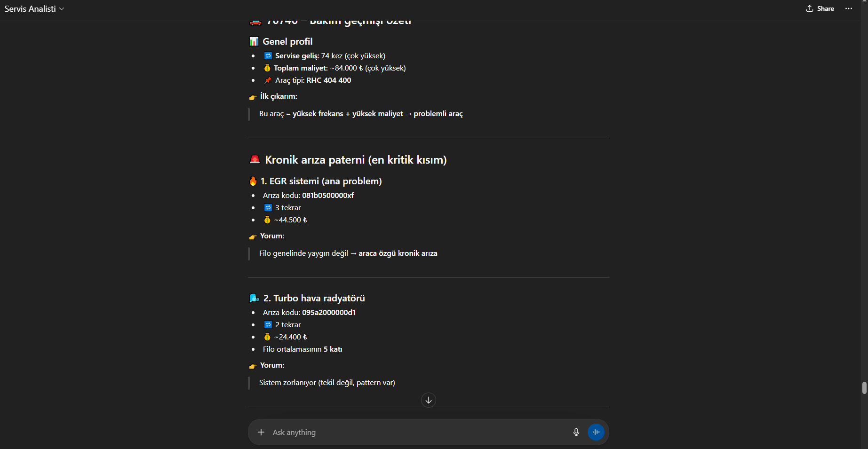Screen dimensions: 868x449
Task: Click fault code 095a2000000d1
Action: coord(328,313)
